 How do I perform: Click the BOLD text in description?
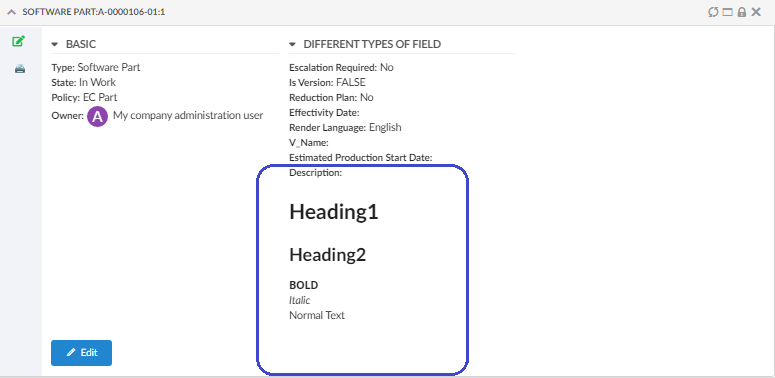(303, 285)
